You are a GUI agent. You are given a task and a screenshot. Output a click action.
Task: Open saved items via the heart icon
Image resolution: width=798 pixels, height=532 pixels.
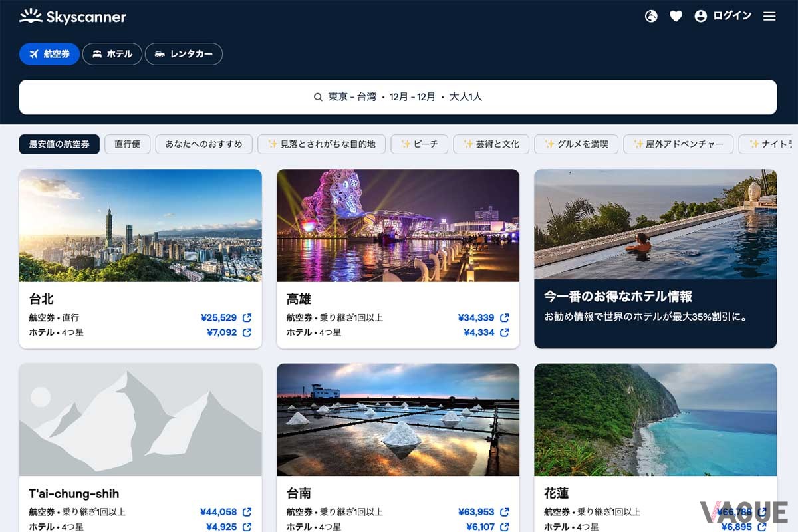[676, 16]
